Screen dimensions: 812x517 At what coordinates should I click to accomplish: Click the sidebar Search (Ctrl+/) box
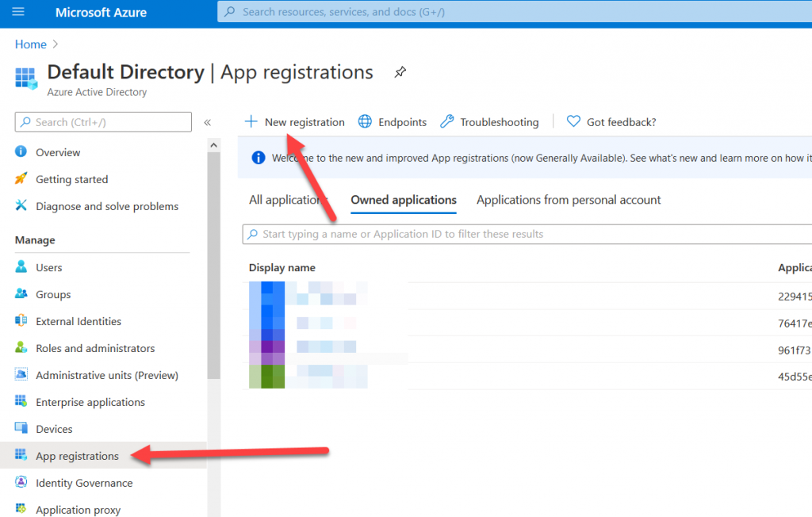(103, 122)
